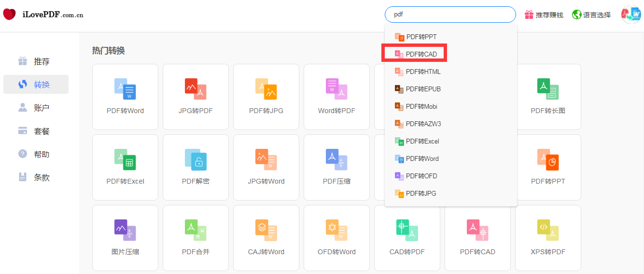Open the JPG转PDF tool tile
Image resolution: width=644 pixels, height=274 pixels.
(x=196, y=89)
